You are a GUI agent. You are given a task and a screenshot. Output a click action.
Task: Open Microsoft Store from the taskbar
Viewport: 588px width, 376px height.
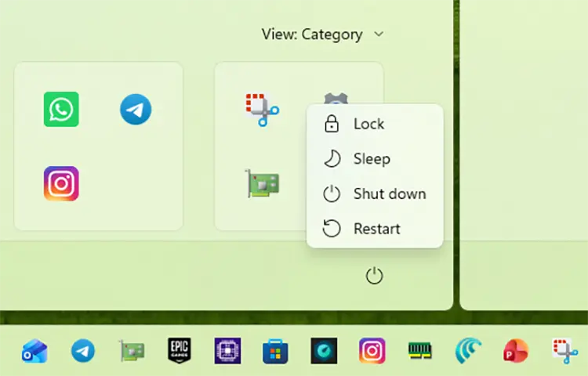pyautogui.click(x=275, y=351)
